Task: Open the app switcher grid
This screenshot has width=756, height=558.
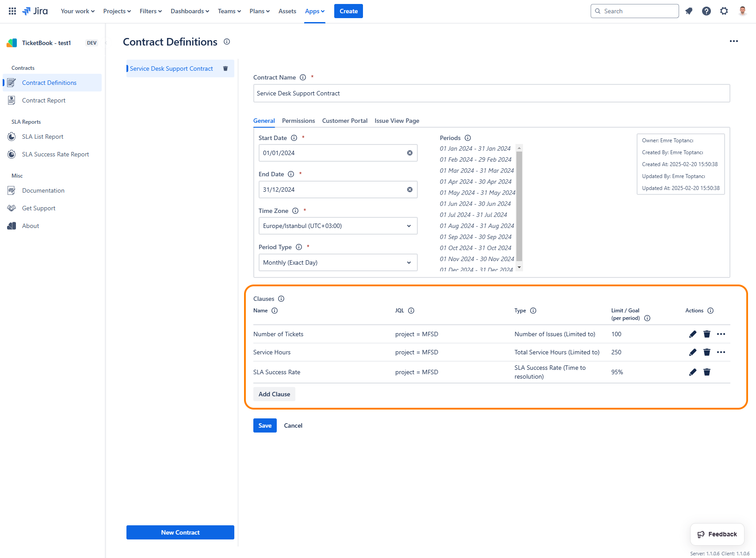Action: click(12, 11)
